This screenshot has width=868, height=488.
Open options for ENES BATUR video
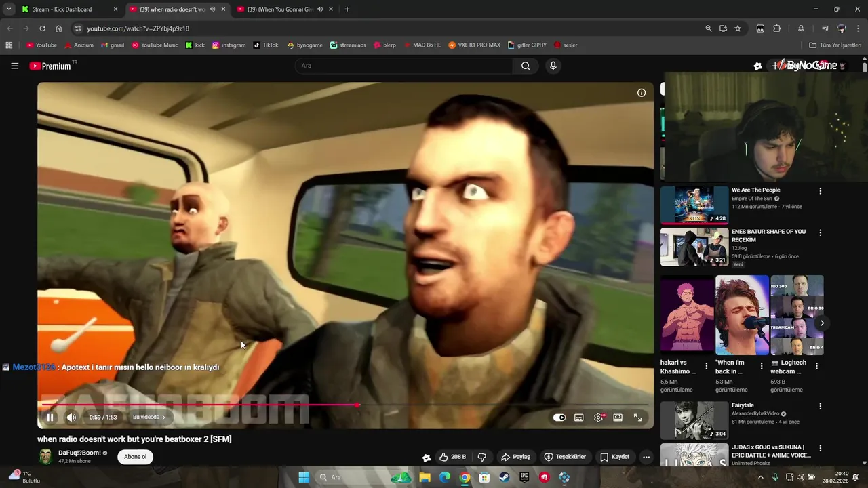[x=821, y=232]
